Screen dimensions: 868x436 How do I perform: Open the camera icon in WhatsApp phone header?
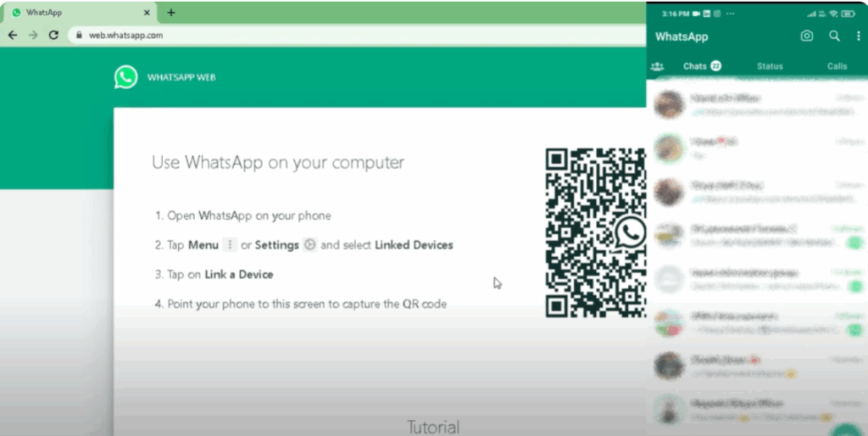pos(807,36)
